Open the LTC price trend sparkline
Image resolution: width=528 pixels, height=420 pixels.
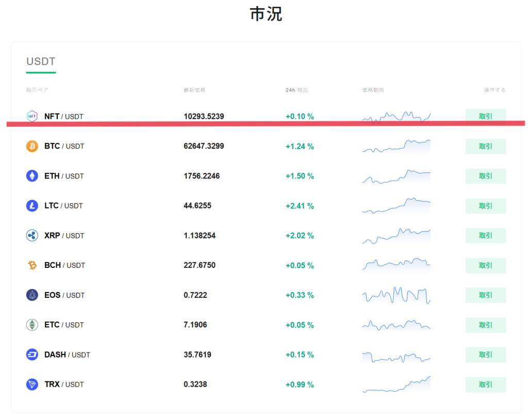click(397, 206)
